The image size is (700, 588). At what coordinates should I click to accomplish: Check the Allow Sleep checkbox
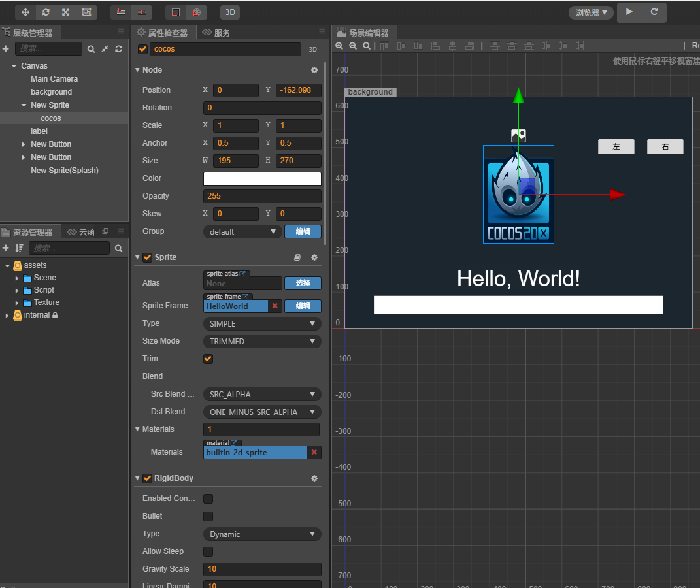[208, 552]
